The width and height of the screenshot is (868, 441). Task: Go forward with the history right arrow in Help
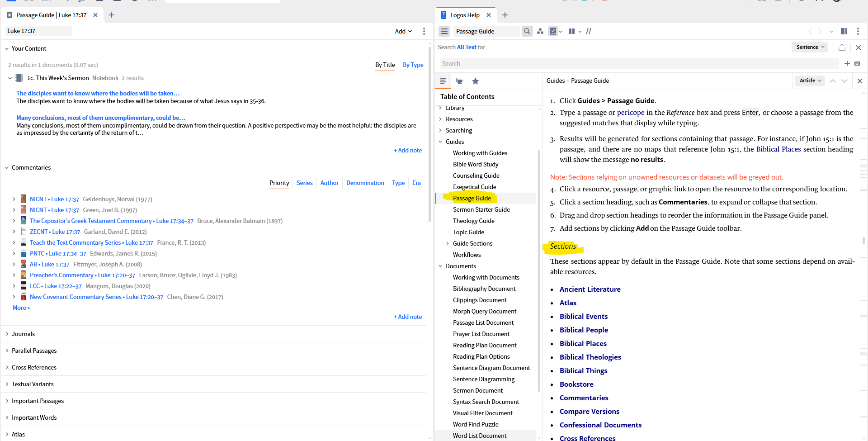click(x=820, y=31)
